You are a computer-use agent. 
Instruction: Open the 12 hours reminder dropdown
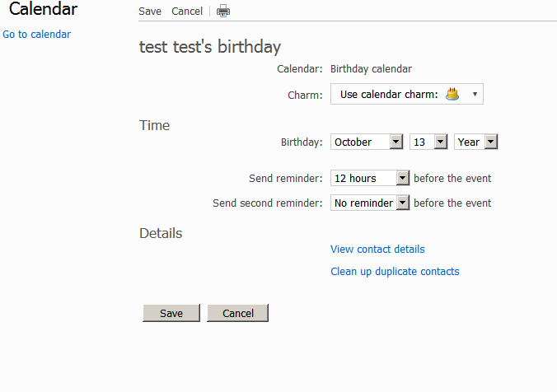[x=370, y=179]
